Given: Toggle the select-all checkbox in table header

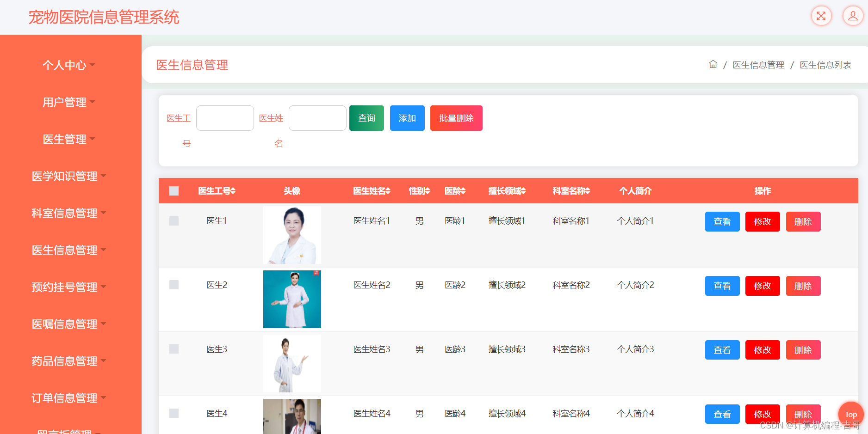Looking at the screenshot, I should click(174, 191).
